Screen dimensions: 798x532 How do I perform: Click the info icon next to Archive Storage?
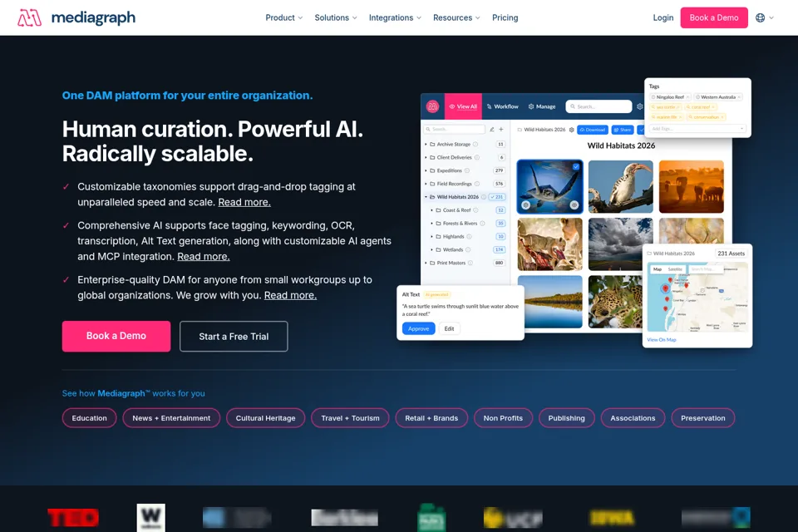(475, 144)
